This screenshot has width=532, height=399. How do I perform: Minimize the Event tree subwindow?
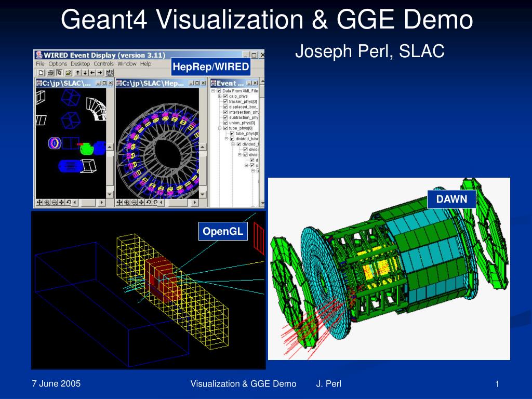pyautogui.click(x=249, y=83)
